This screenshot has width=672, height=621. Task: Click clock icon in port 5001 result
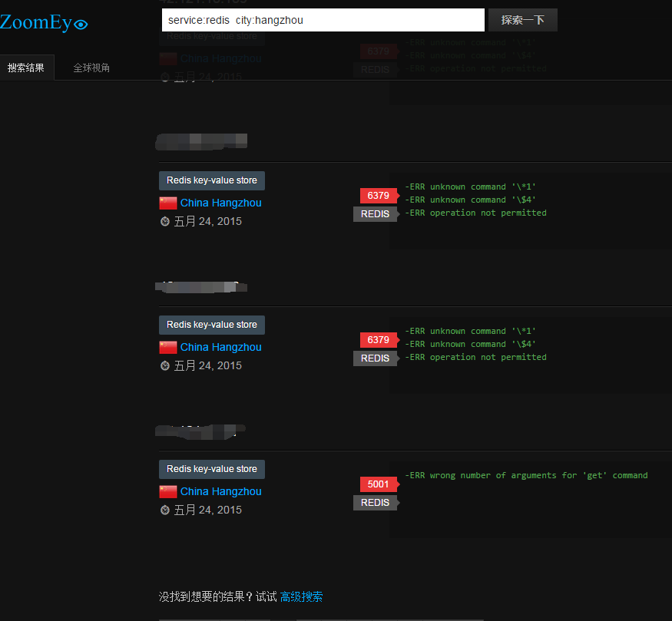(x=164, y=510)
